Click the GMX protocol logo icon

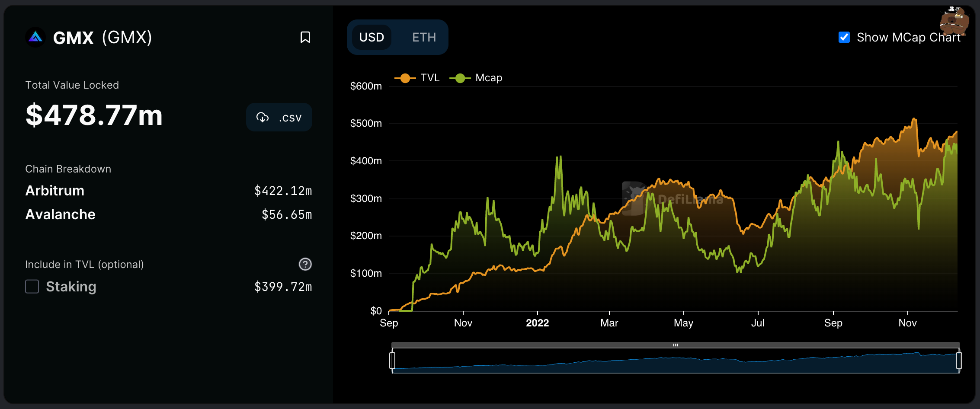pyautogui.click(x=35, y=38)
